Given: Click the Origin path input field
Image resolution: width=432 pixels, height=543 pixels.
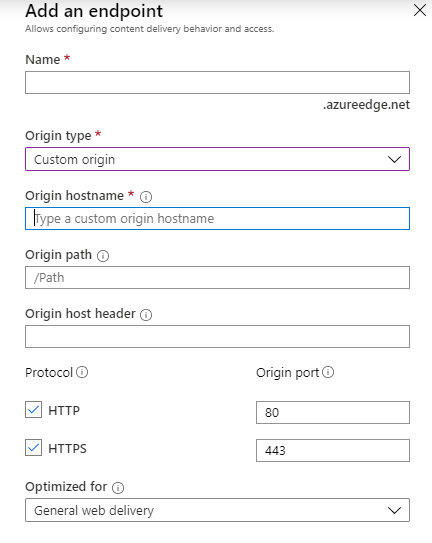Looking at the screenshot, I should [x=217, y=277].
